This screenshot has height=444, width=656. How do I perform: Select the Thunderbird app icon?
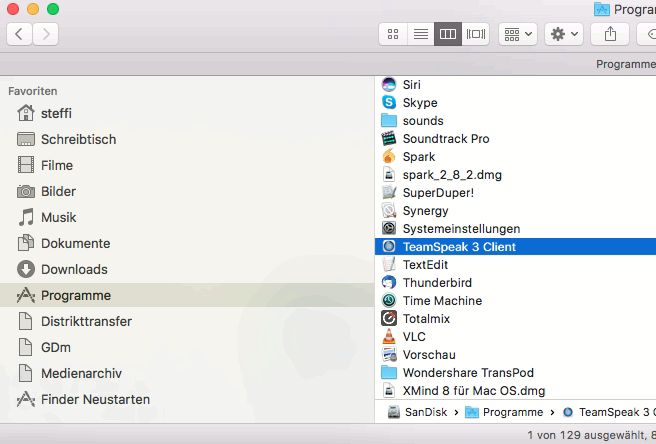(x=389, y=283)
